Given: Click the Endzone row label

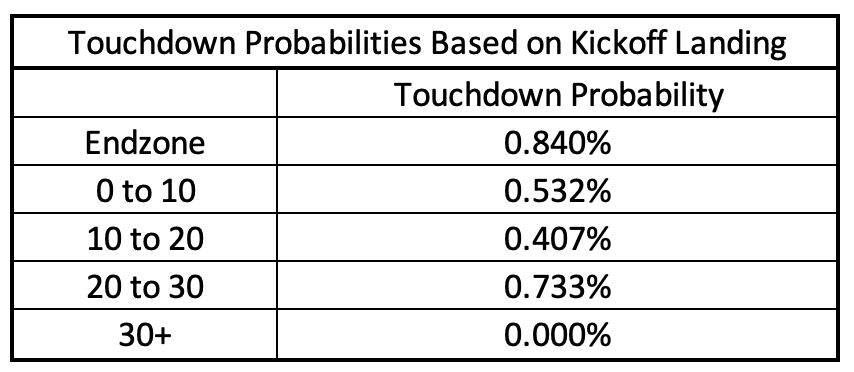Looking at the screenshot, I should (x=145, y=143).
